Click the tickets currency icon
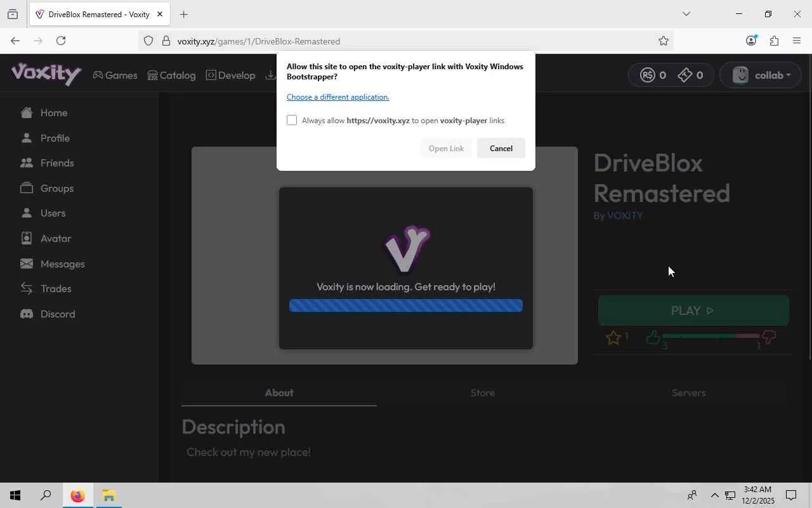Screen dimensions: 812x508 click(685, 75)
